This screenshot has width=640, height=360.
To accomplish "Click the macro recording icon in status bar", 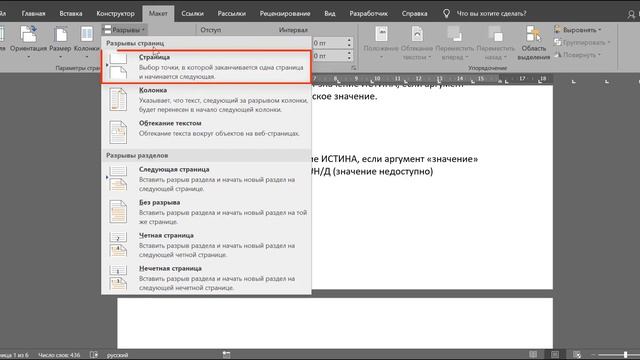I will (227, 355).
